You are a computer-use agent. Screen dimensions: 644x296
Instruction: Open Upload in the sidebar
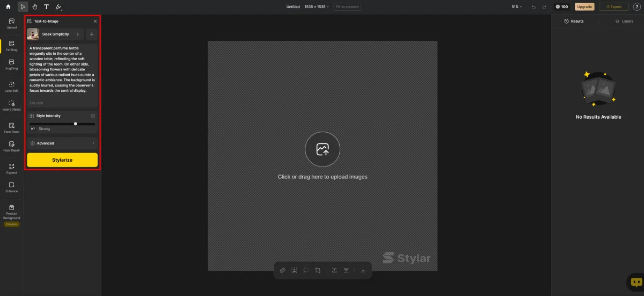click(x=12, y=24)
